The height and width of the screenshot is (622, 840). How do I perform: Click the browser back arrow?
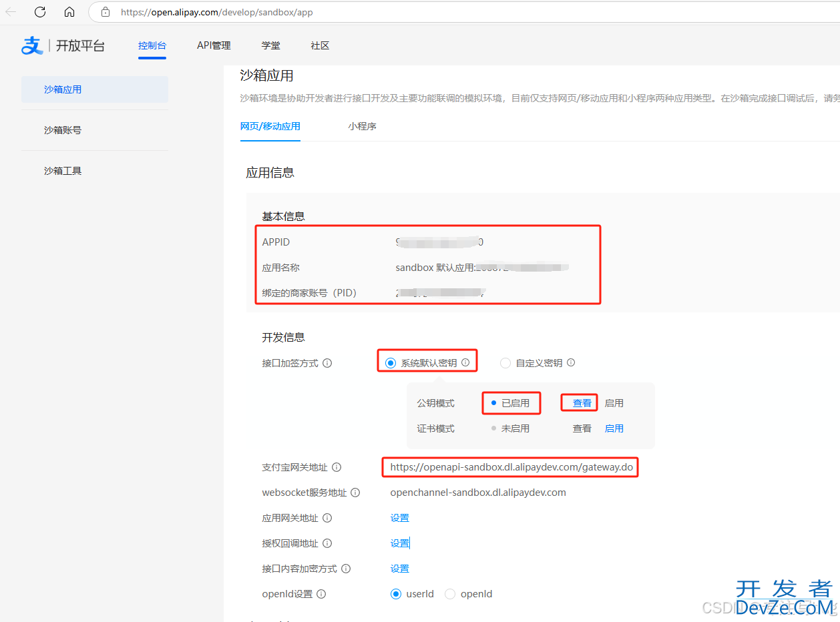point(11,12)
